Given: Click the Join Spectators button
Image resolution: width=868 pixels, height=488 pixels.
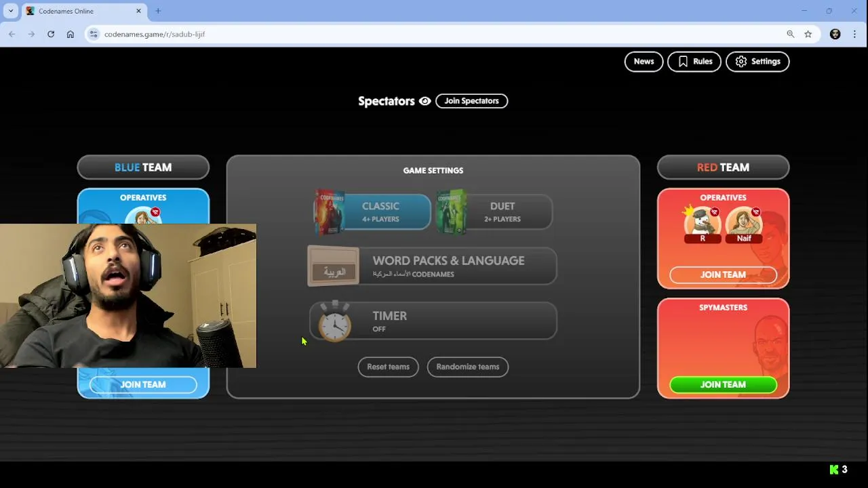Looking at the screenshot, I should click(x=471, y=101).
